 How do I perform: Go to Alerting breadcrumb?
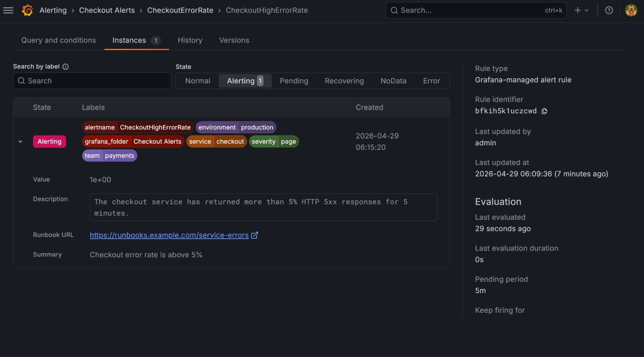[x=53, y=11]
